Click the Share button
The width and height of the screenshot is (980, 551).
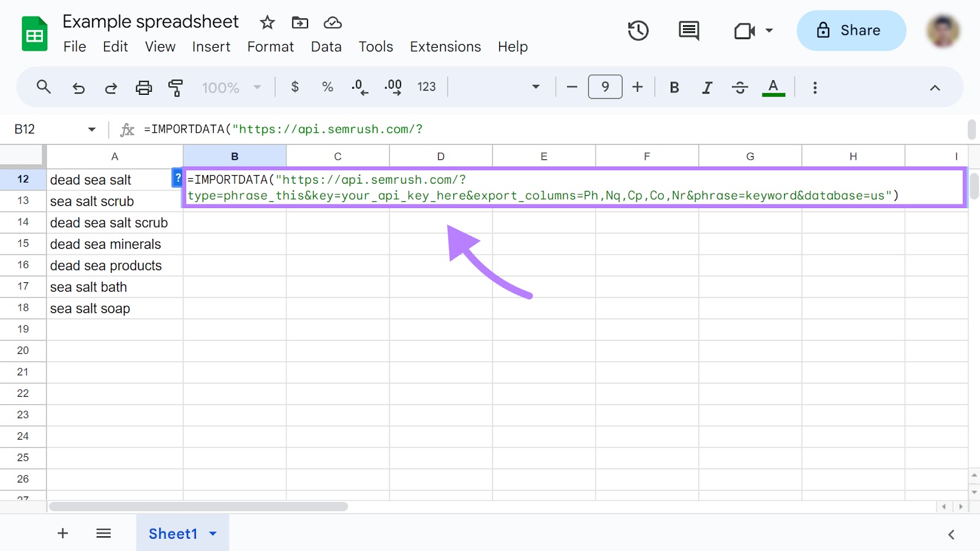[x=851, y=31]
